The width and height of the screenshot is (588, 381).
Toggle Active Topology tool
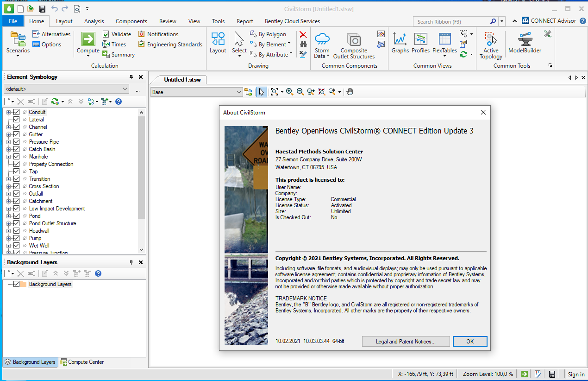click(x=491, y=45)
